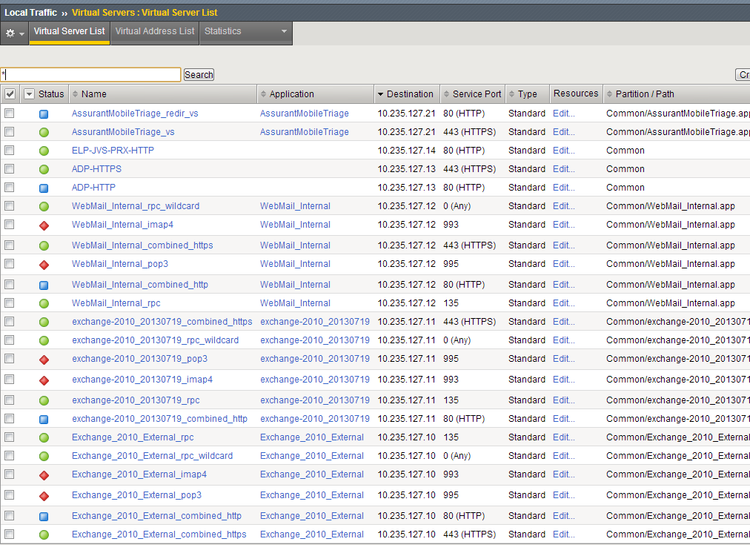Click green status icon for AssurantMobileTriage_vs
750x545 pixels.
click(44, 132)
